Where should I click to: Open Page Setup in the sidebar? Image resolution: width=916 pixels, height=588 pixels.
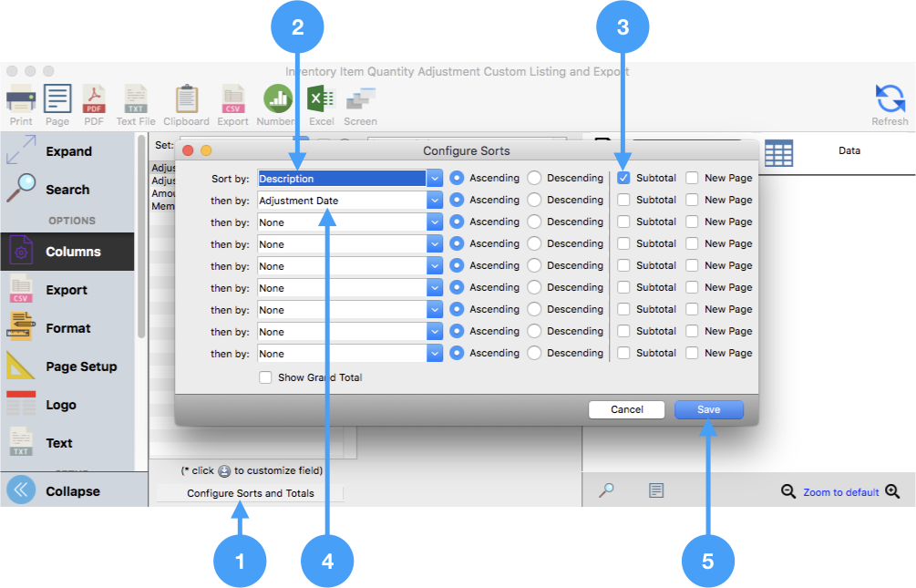coord(81,366)
